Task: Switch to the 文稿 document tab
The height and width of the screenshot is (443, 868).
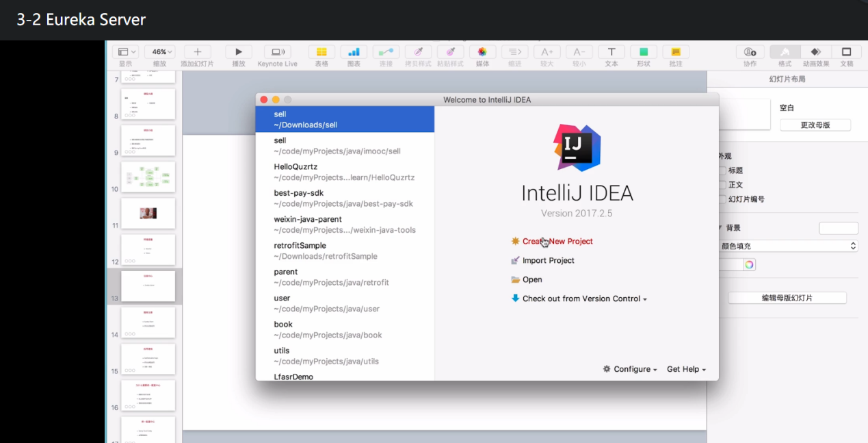Action: tap(847, 52)
